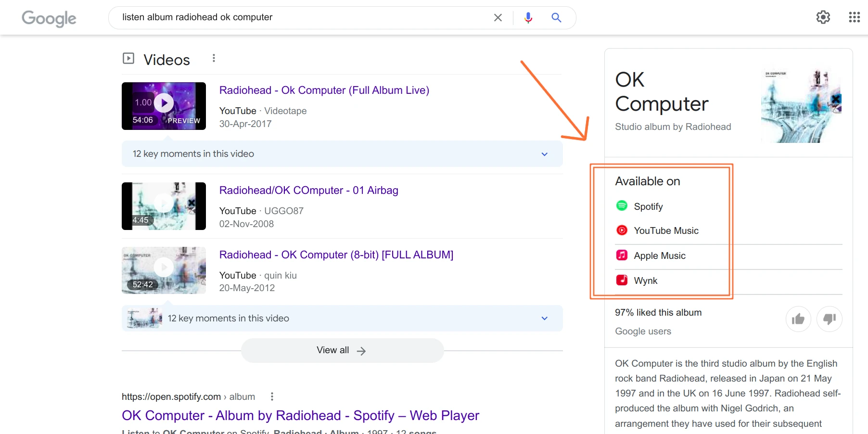Clear the search query with the X icon
This screenshot has width=868, height=434.
498,18
